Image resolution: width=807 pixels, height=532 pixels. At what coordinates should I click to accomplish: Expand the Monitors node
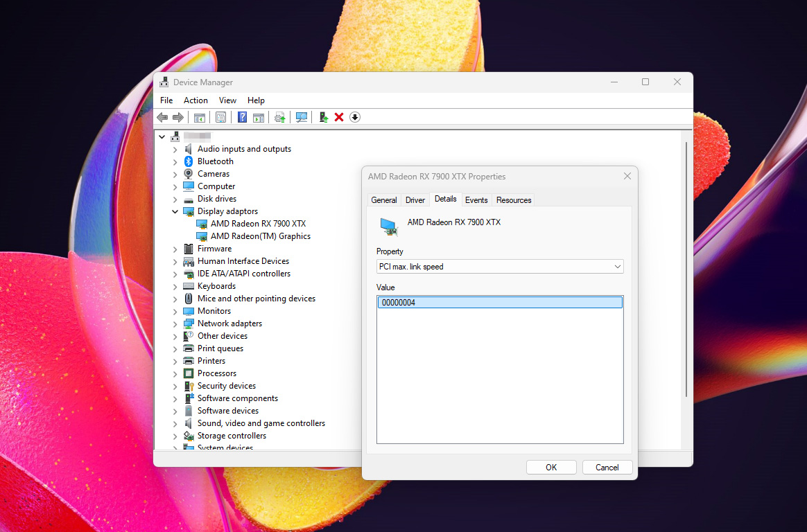pyautogui.click(x=175, y=312)
